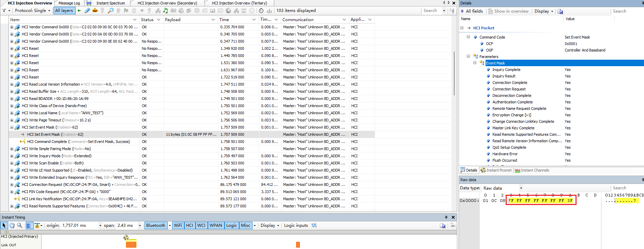
Task: Toggle the All layers button
Action: [64, 11]
